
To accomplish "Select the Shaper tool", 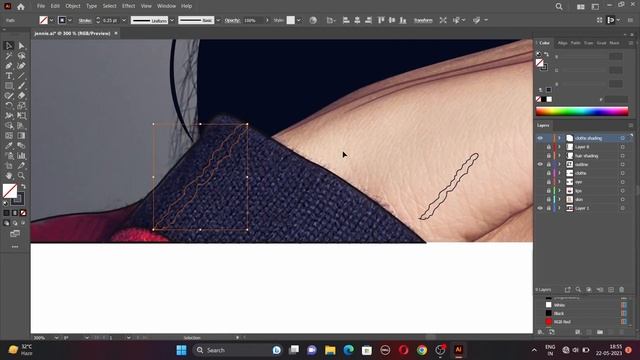I will click(9, 96).
